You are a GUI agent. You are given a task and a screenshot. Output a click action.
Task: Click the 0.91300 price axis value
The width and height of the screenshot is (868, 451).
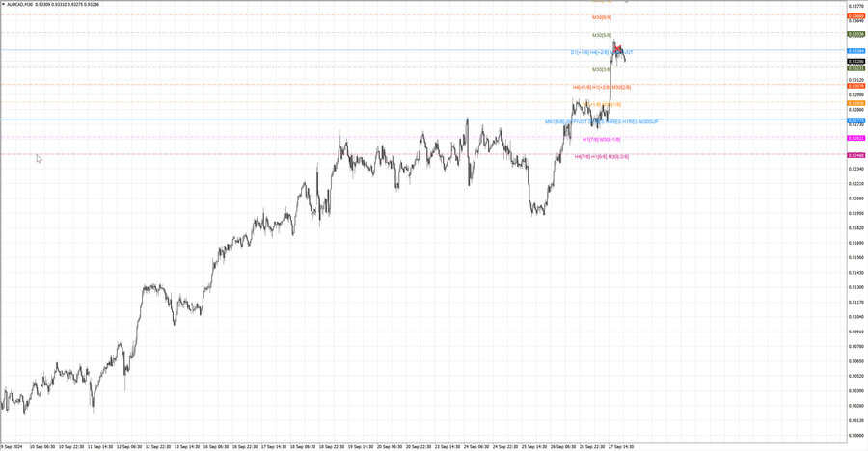tap(856, 287)
